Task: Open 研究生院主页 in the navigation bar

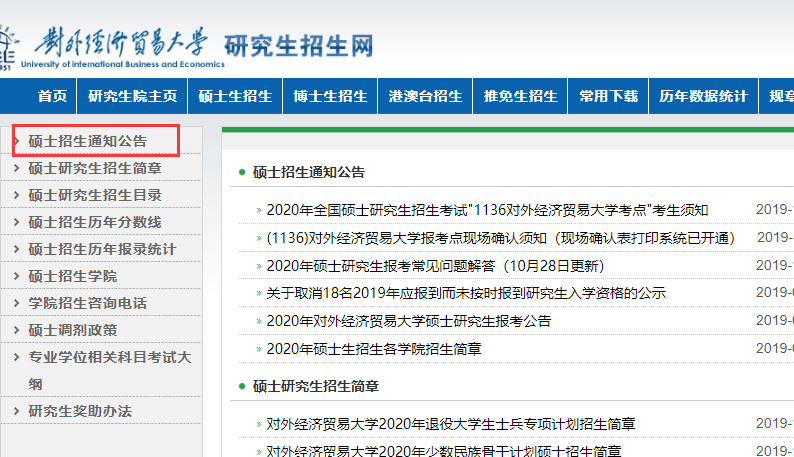Action: pyautogui.click(x=132, y=96)
